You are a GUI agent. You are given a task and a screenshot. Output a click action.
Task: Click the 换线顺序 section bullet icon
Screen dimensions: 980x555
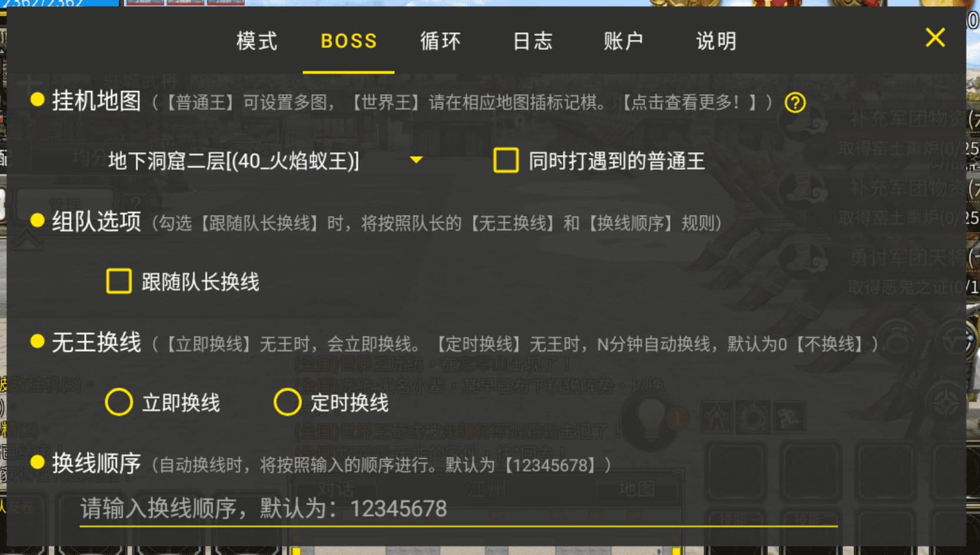38,462
